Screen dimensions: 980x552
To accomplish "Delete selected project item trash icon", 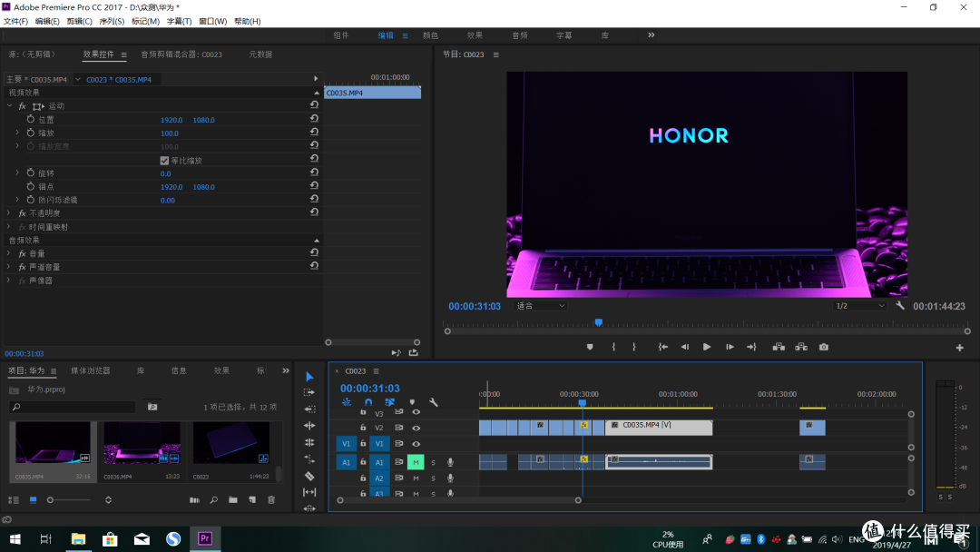I will coord(271,500).
